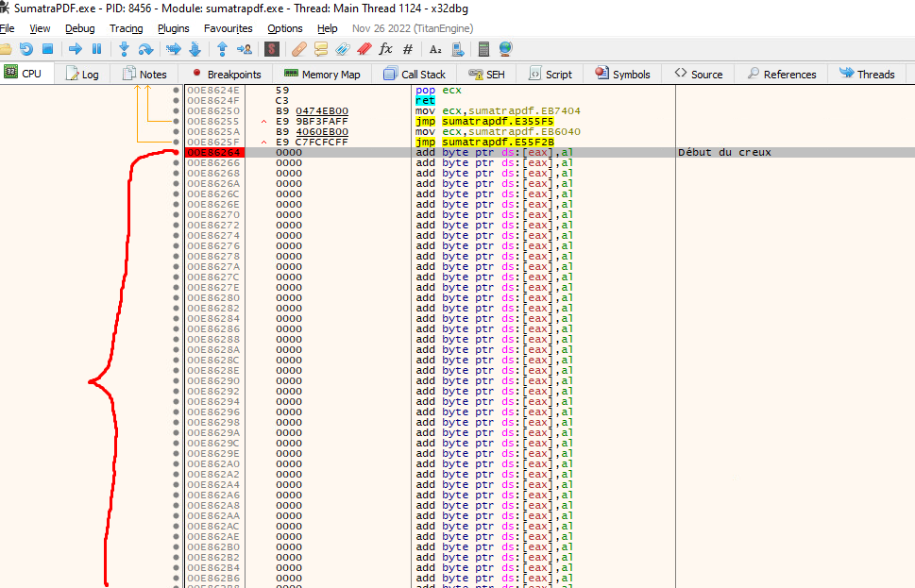
Task: Click the globe toolbar icon
Action: [506, 49]
